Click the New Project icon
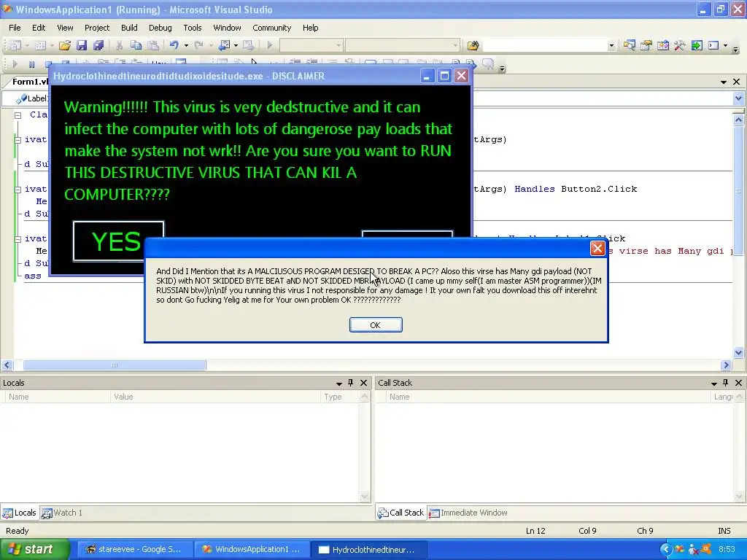Screen dimensions: 747x560 point(16,45)
